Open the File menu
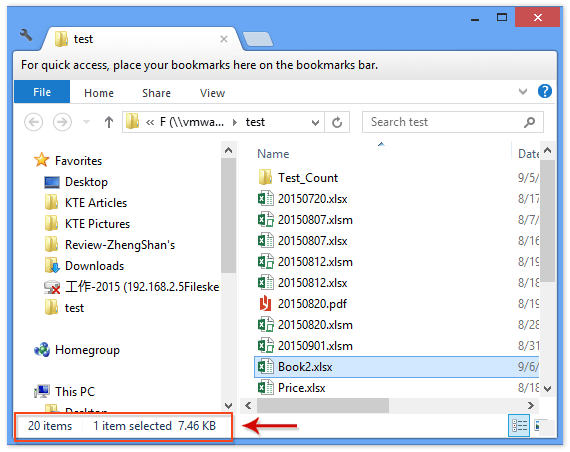The image size is (570, 452). coord(42,92)
